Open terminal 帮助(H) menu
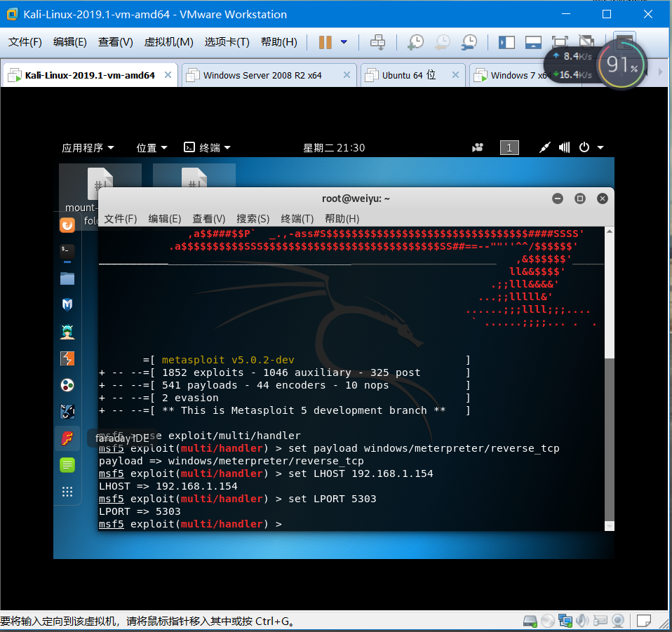 coord(342,219)
